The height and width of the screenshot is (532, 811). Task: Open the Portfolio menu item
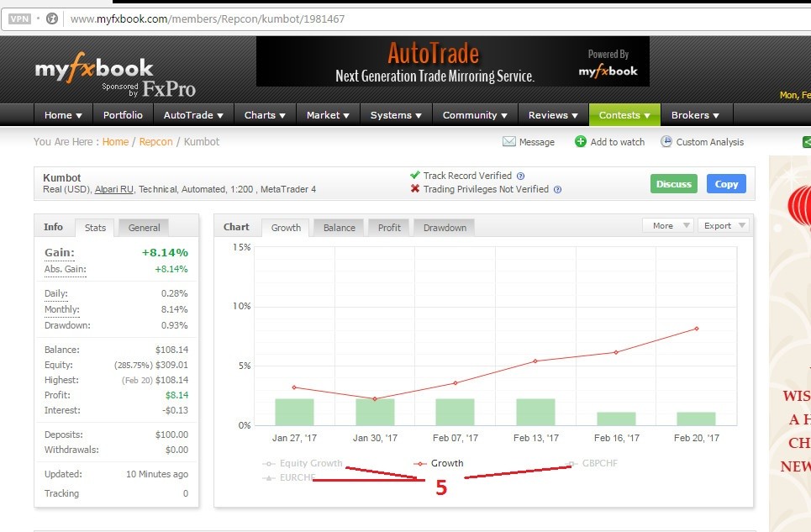click(123, 115)
